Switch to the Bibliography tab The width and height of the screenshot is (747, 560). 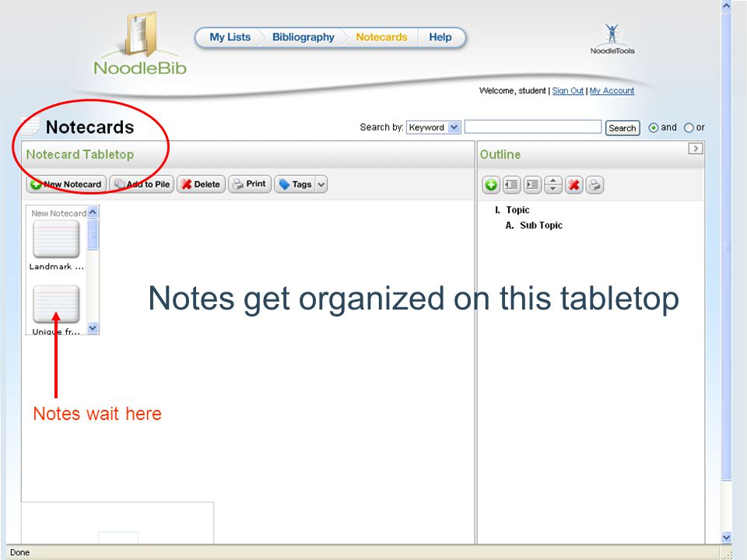click(303, 37)
